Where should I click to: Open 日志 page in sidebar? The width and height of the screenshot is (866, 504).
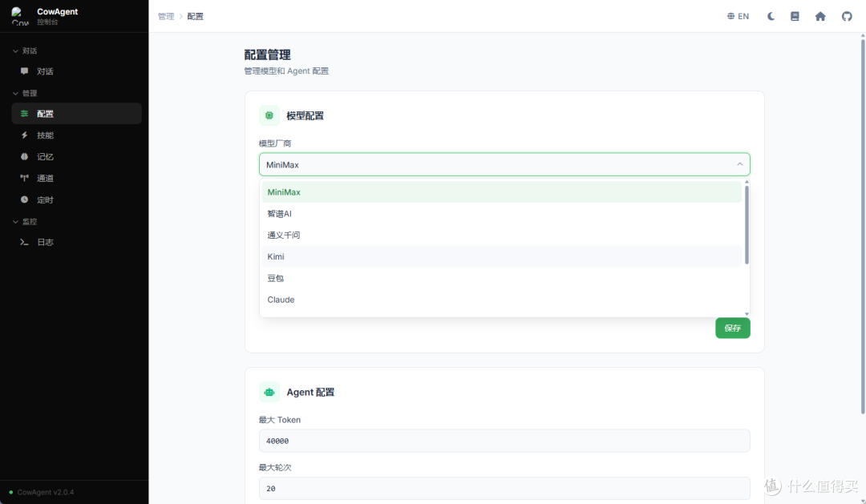pyautogui.click(x=76, y=242)
